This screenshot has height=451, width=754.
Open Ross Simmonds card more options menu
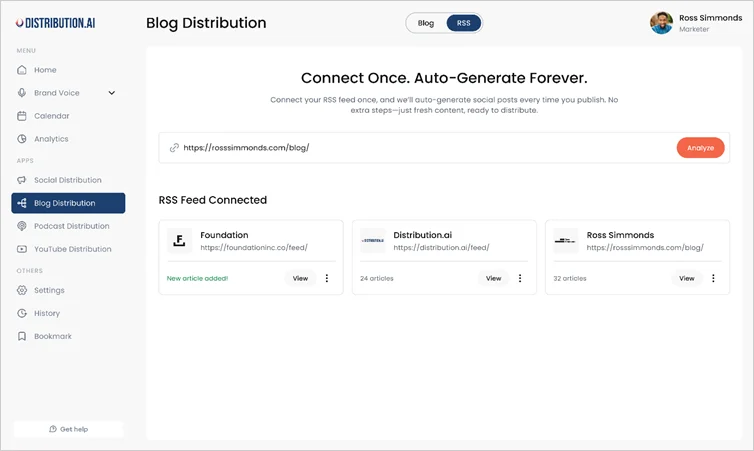[x=713, y=278]
